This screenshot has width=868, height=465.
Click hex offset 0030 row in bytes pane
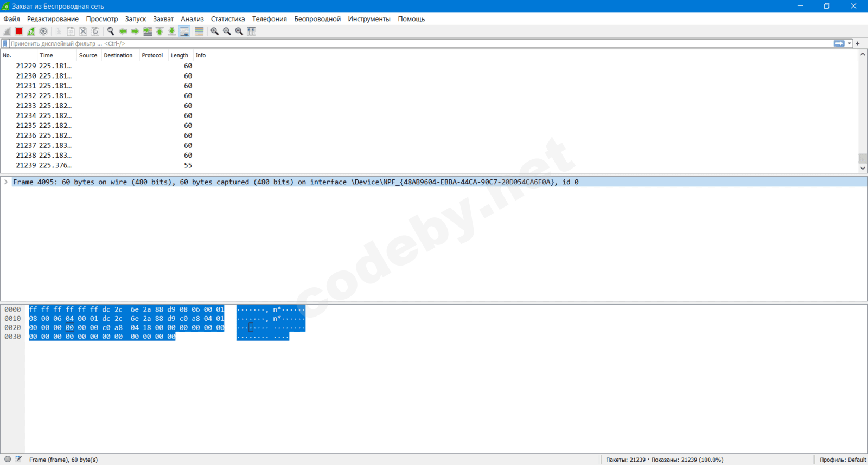point(12,337)
